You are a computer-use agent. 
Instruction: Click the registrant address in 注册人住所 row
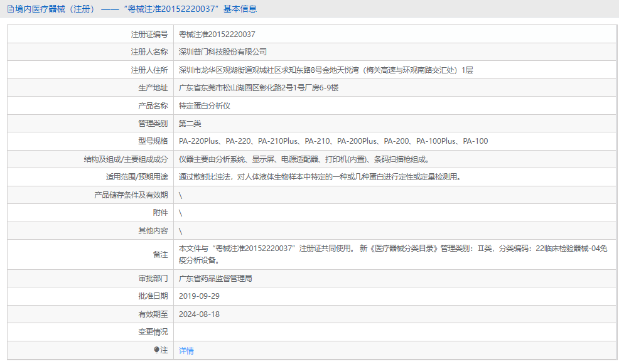[325, 70]
